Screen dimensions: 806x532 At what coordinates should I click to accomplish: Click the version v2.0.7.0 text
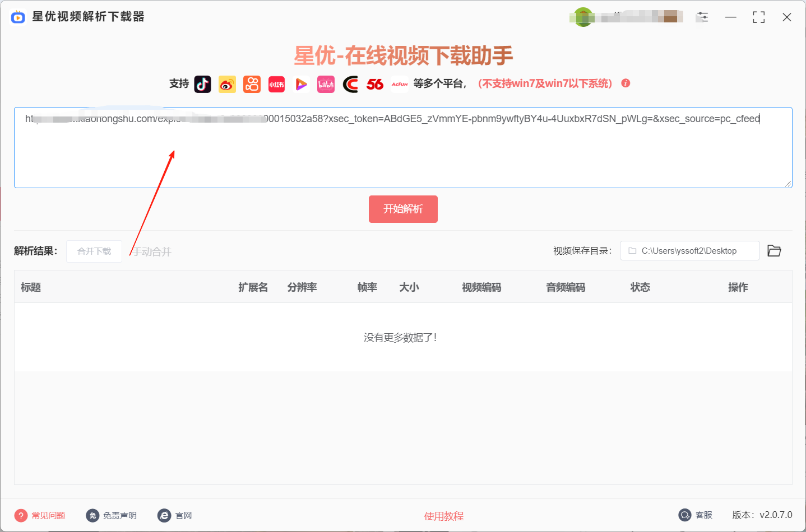[762, 515]
